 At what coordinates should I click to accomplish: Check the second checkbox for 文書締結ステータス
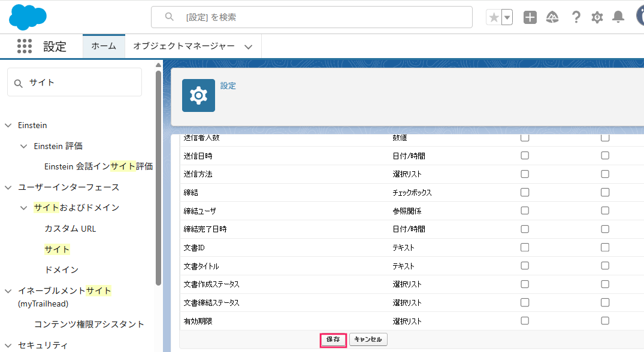tap(605, 302)
